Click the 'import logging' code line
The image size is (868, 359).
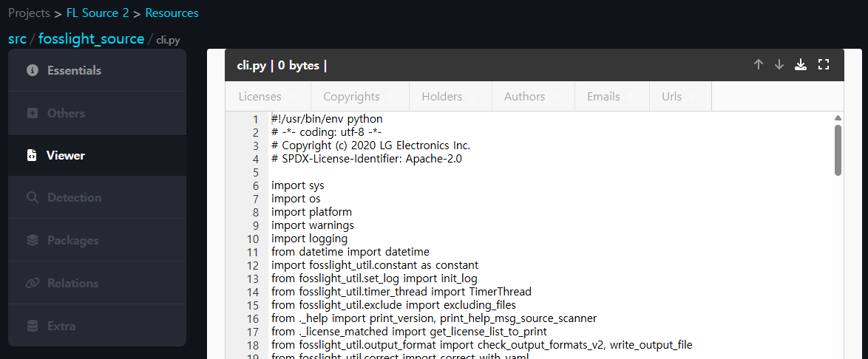[x=310, y=239]
